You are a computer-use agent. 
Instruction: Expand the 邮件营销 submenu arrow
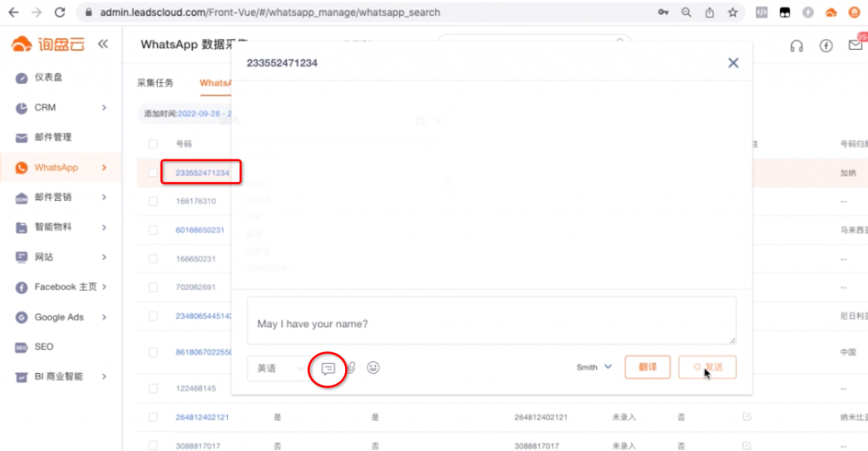(104, 197)
